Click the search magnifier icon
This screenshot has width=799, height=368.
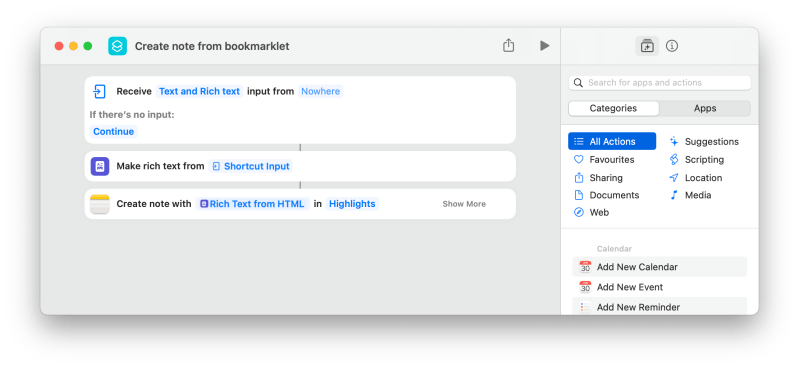click(x=578, y=83)
